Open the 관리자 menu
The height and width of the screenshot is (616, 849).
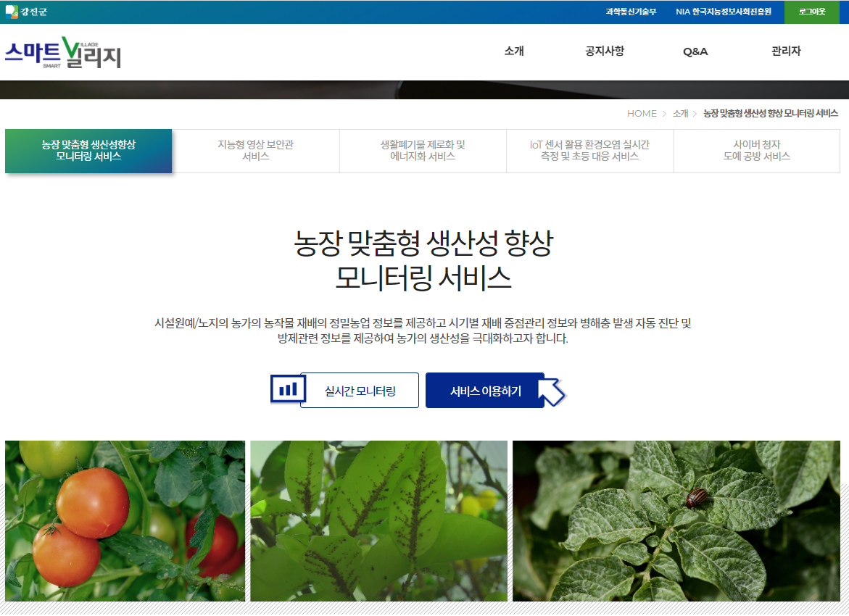[x=784, y=51]
